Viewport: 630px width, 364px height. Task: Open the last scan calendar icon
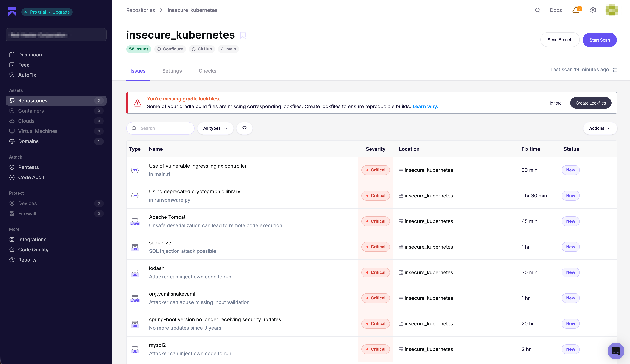tap(615, 70)
